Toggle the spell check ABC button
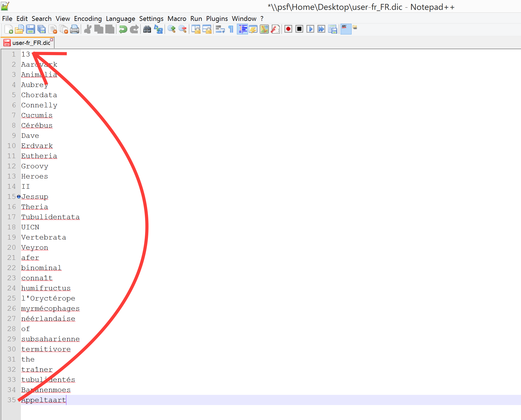This screenshot has width=521, height=420. [346, 29]
